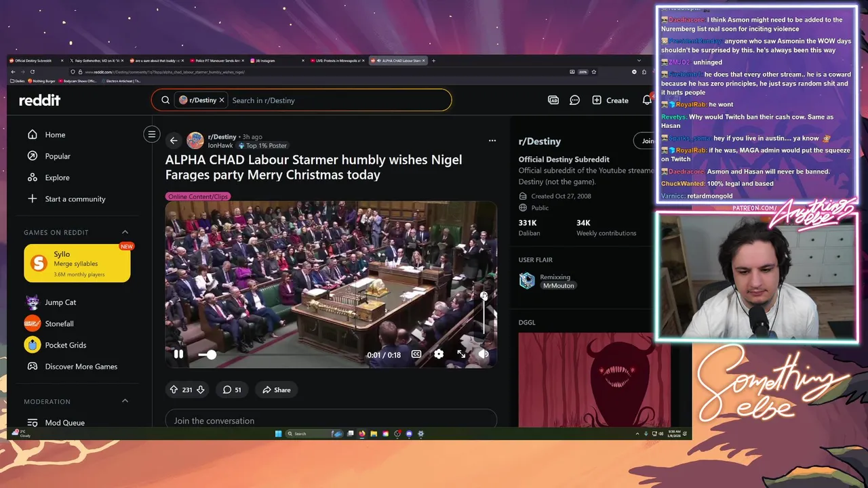
Task: Switch to Fairy Gothmother X tab
Action: click(x=95, y=60)
